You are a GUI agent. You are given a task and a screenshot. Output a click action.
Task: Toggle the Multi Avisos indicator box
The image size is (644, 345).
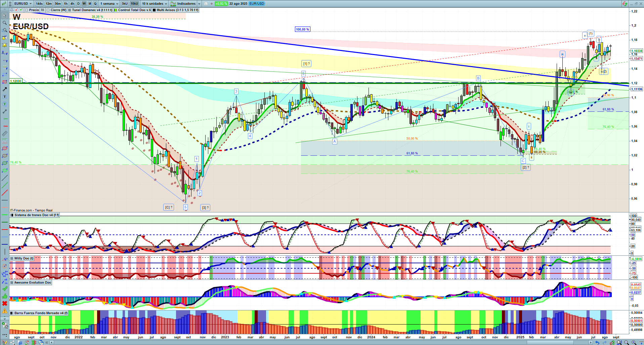pos(154,10)
